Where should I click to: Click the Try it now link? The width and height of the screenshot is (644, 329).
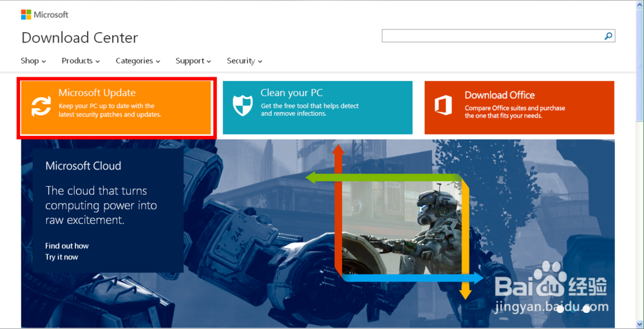click(x=62, y=257)
